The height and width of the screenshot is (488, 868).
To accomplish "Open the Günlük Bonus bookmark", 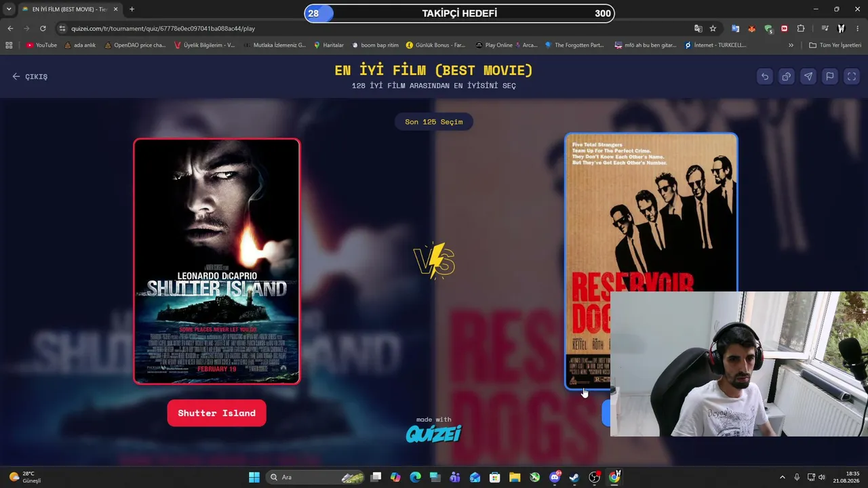I will click(x=436, y=45).
